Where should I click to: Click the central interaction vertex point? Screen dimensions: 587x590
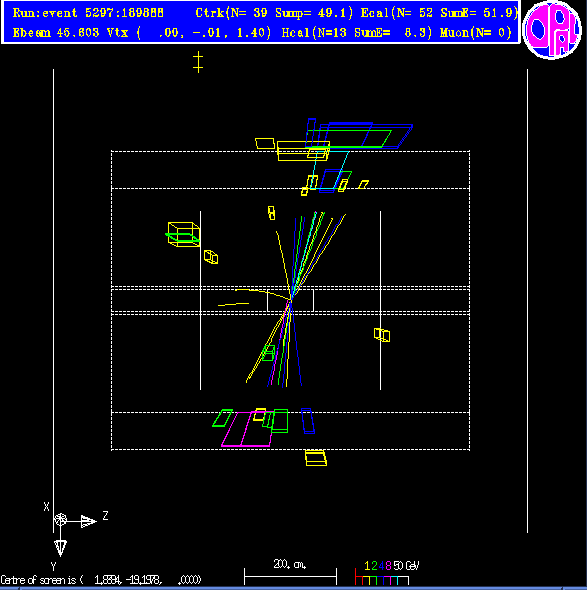[x=291, y=299]
